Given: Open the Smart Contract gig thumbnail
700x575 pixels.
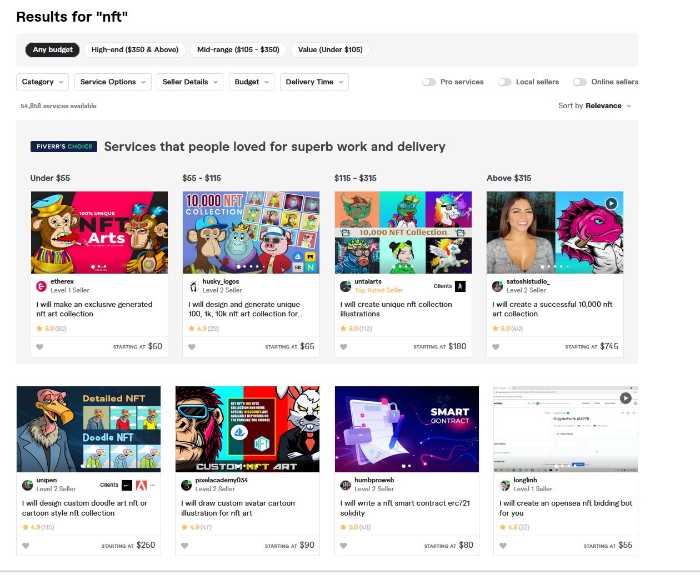Looking at the screenshot, I should tap(407, 429).
